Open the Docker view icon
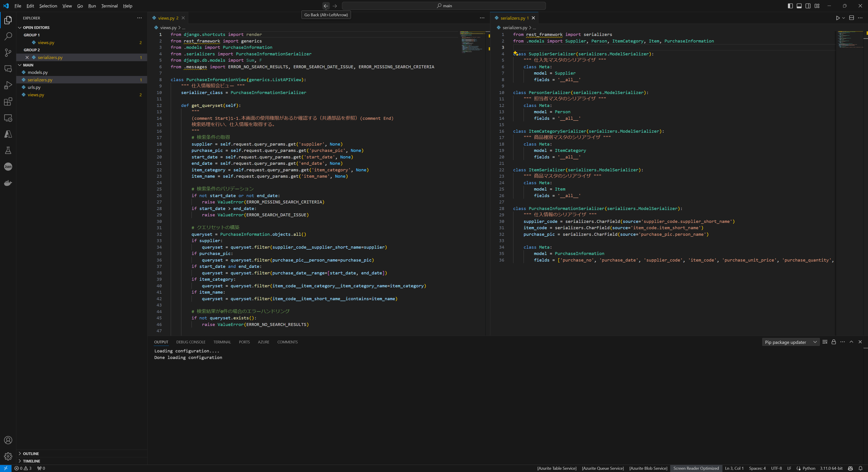 (8, 183)
